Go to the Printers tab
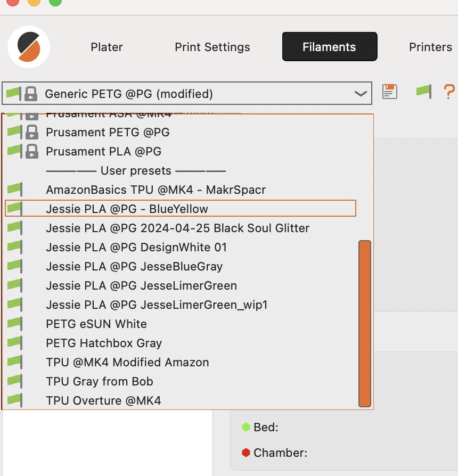The image size is (458, 476). (430, 47)
